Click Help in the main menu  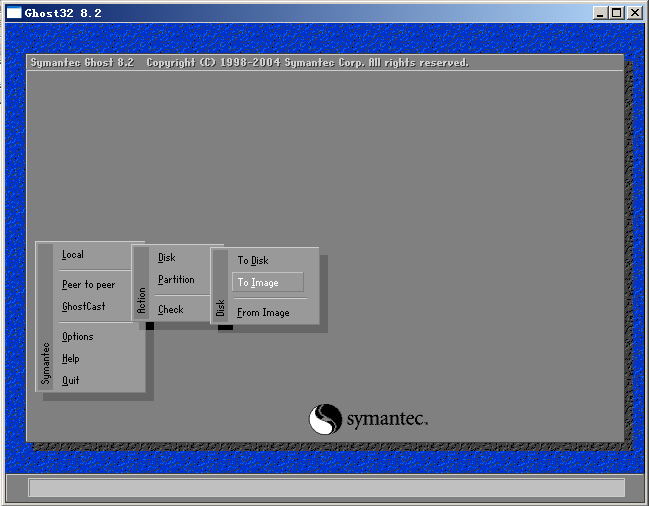pos(70,358)
